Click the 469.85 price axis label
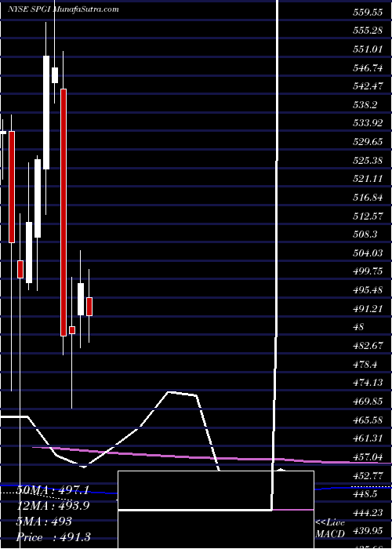This screenshot has height=549, width=392. tap(367, 402)
